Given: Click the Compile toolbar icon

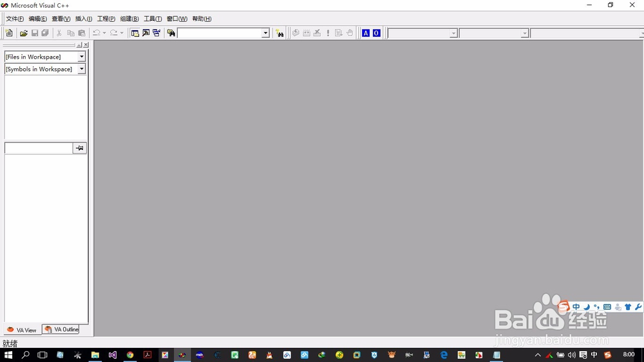Looking at the screenshot, I should coord(296,33).
